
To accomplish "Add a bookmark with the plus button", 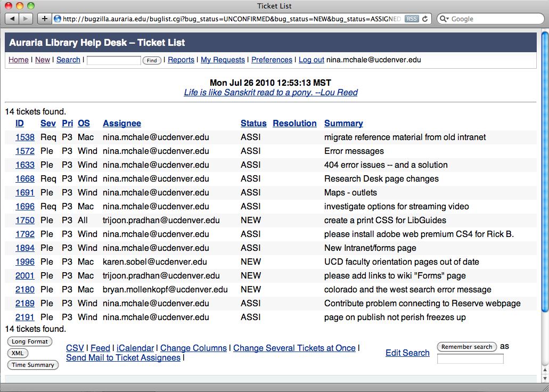I will coord(45,19).
